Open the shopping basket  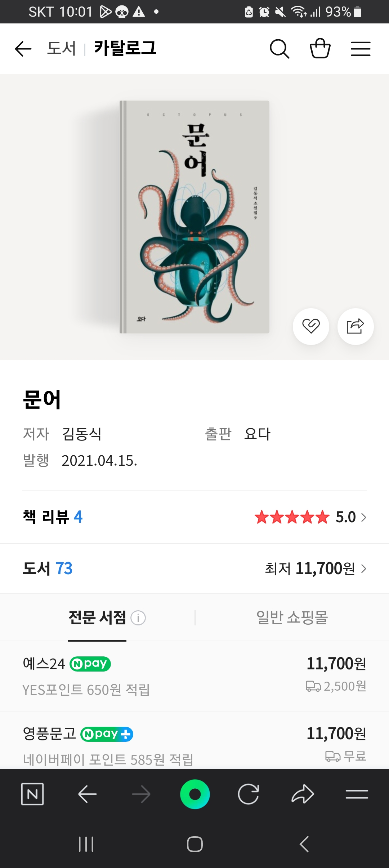click(x=320, y=49)
